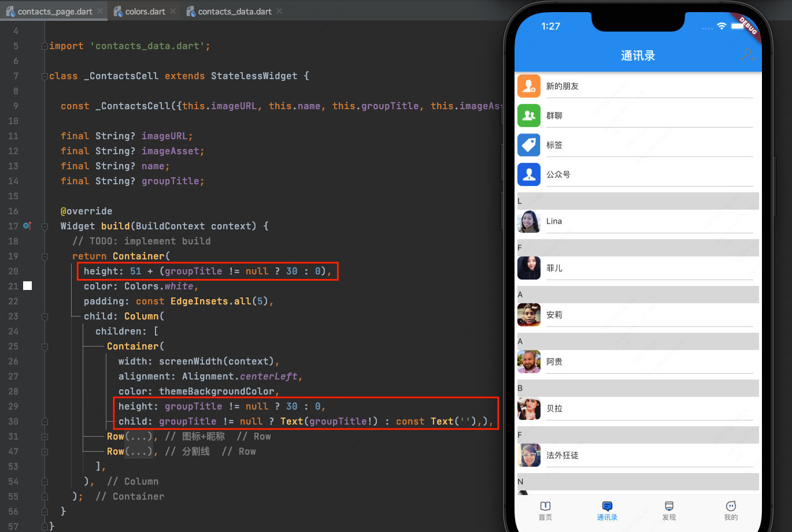792x532 pixels.
Task: Expand the folded Row at line 31
Action: (x=45, y=437)
